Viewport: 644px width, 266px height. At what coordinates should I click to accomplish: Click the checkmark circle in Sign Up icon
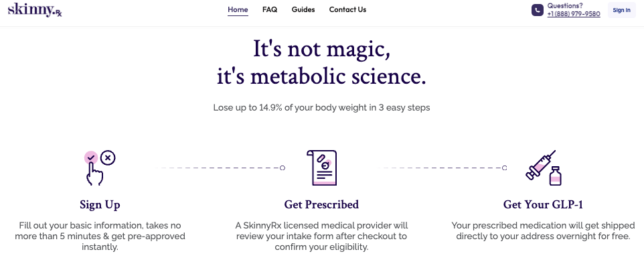[91, 157]
